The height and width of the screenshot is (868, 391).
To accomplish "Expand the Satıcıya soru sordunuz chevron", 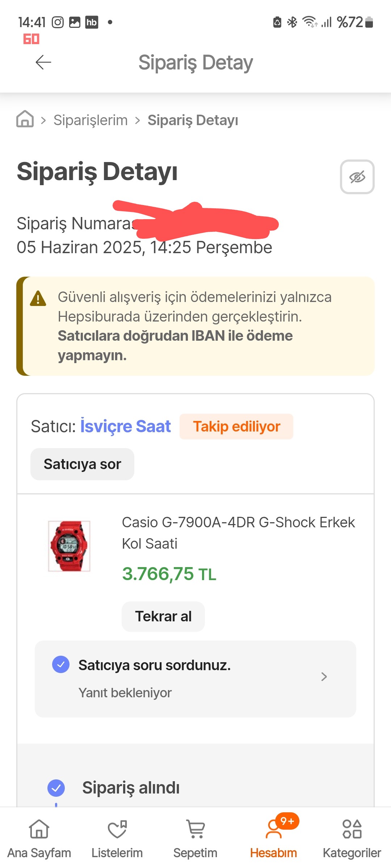I will [324, 677].
